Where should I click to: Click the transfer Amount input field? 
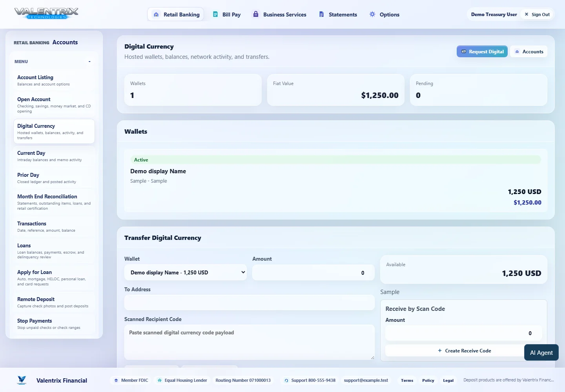tap(313, 272)
